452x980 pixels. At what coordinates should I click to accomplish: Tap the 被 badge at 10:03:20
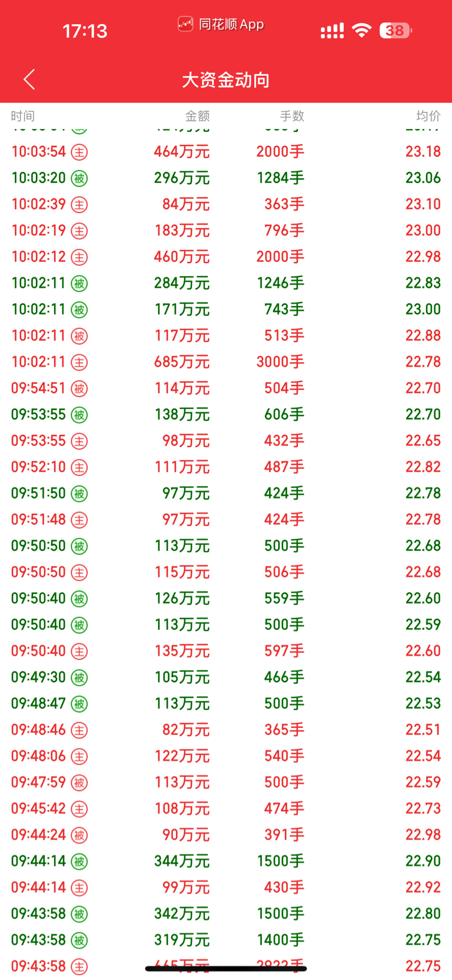[x=79, y=178]
